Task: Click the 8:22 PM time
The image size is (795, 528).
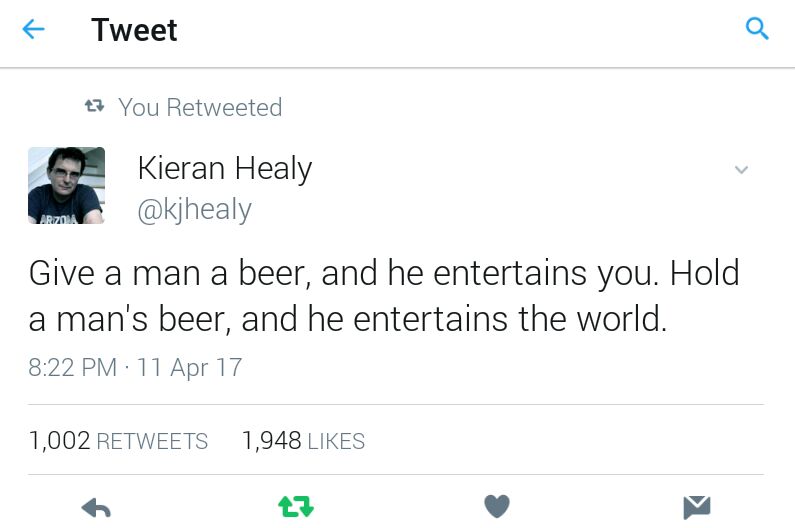Action: coord(73,367)
